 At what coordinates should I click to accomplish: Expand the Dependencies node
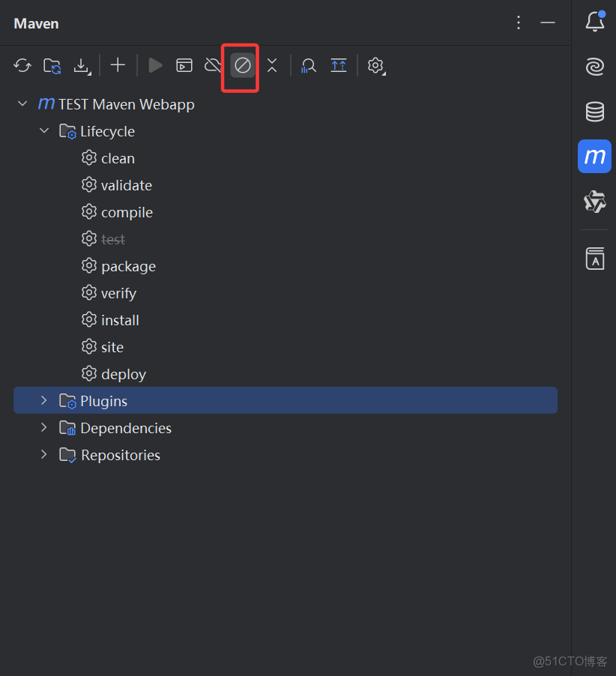(x=44, y=427)
